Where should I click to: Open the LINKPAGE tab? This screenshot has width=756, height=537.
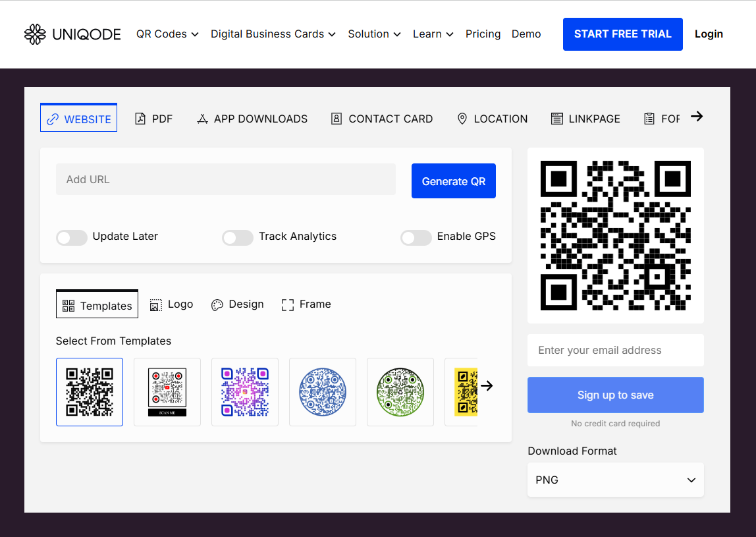pyautogui.click(x=585, y=119)
